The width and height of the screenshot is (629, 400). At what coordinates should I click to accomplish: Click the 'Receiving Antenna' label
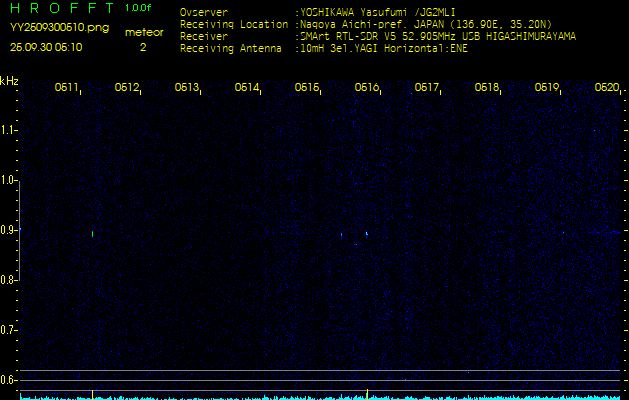tap(231, 49)
